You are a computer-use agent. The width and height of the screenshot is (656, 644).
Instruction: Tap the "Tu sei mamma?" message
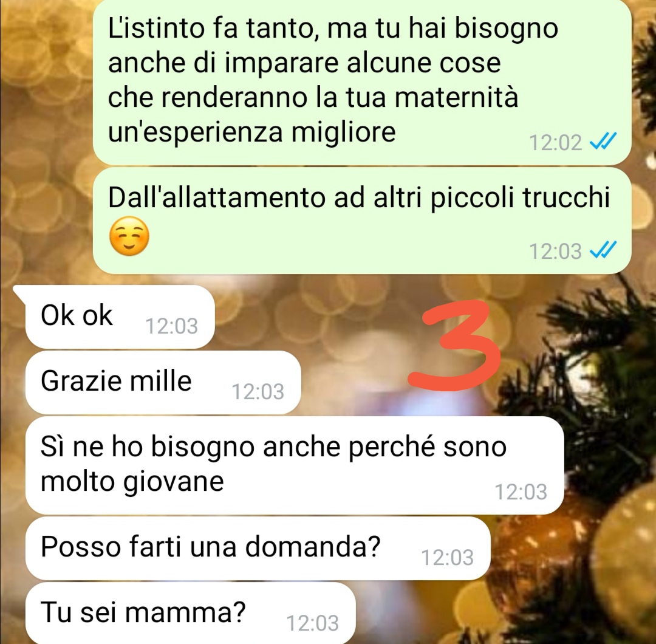pyautogui.click(x=190, y=613)
